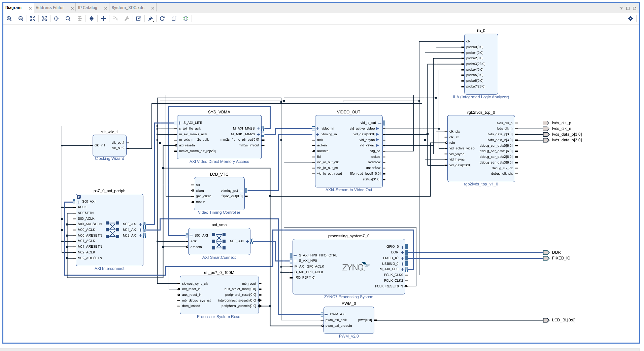The image size is (644, 351).
Task: Select the ZYNQ logo on processing_system7_0
Action: [355, 267]
